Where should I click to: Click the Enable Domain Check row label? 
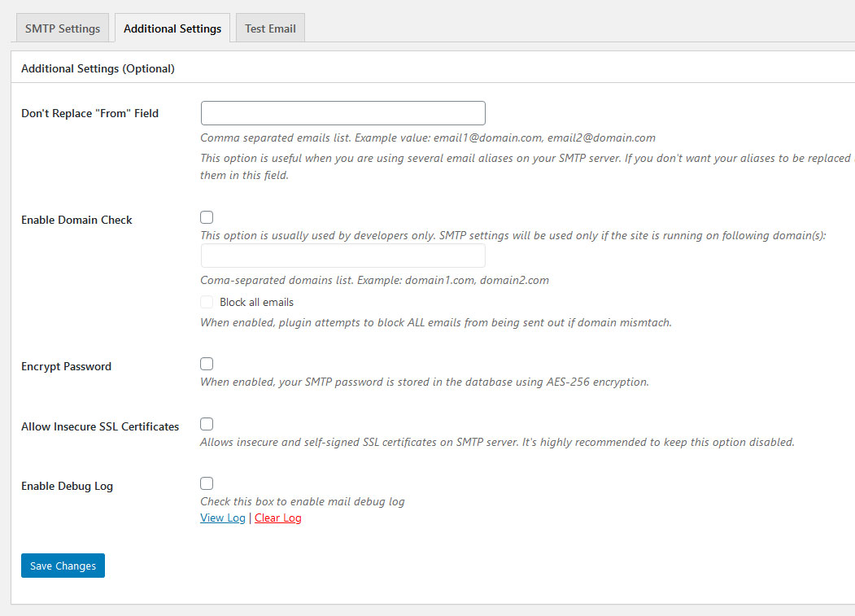76,220
